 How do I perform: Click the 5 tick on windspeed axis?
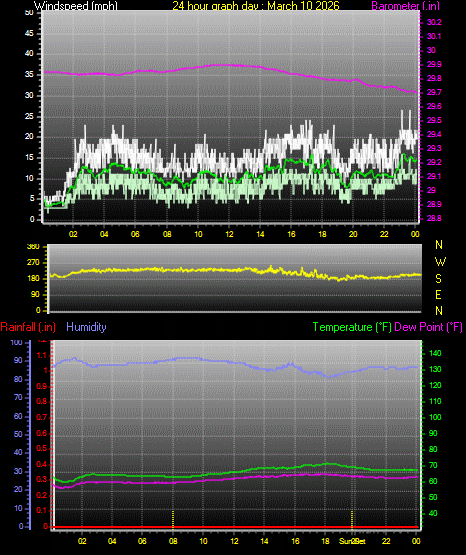tap(32, 199)
